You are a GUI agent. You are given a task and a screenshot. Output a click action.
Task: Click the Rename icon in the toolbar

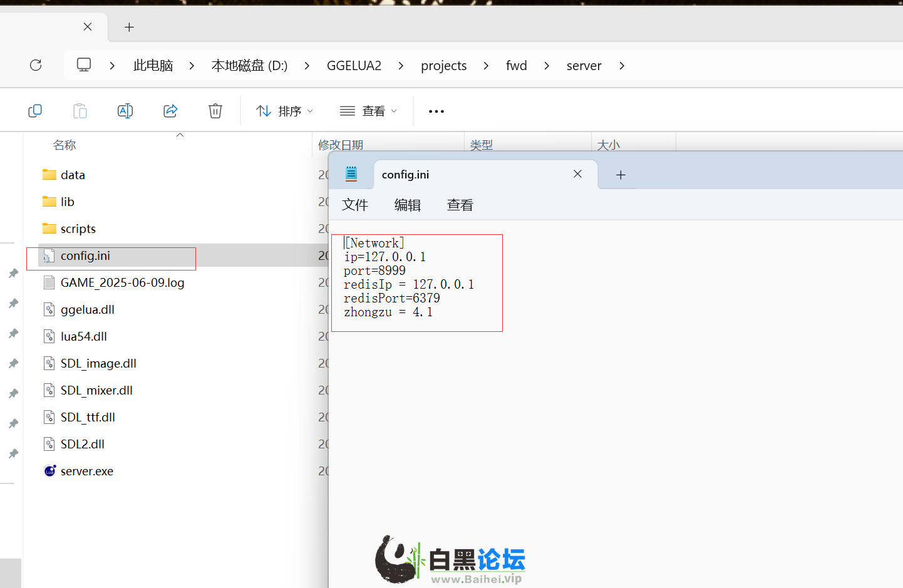pos(125,111)
